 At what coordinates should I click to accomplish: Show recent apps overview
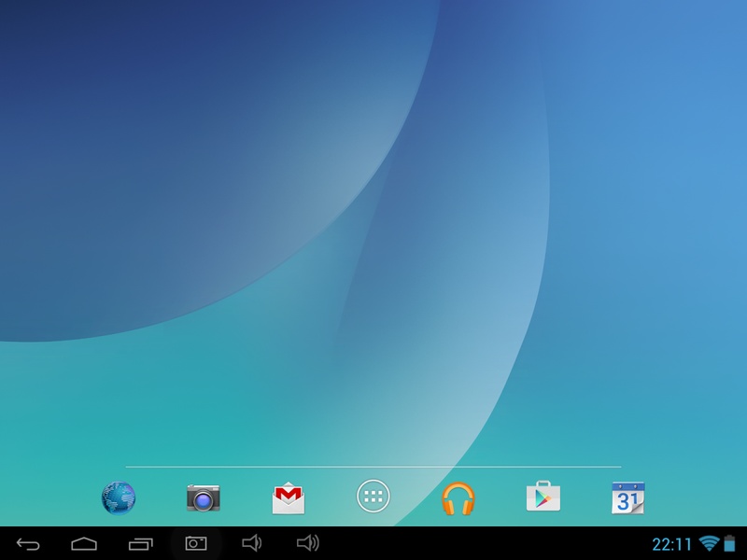pos(140,543)
